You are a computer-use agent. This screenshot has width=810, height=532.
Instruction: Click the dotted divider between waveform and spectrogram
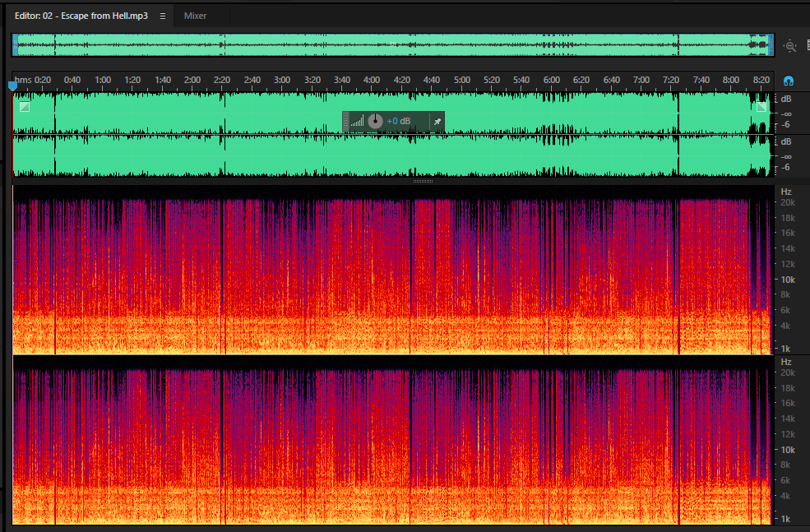pos(423,181)
